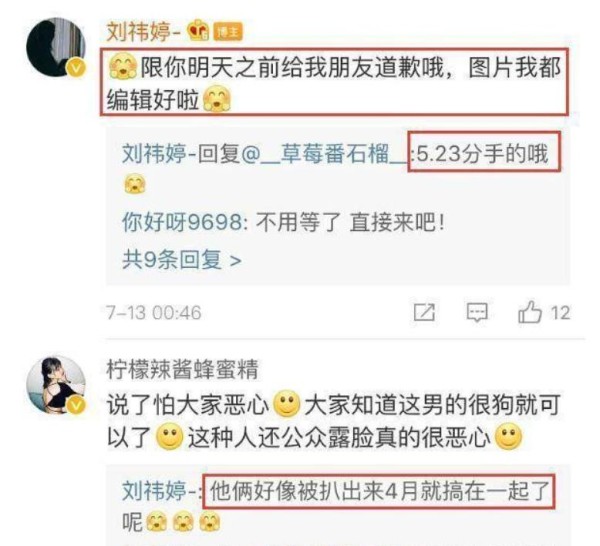This screenshot has width=600, height=546.
Task: Like the comment with thumbs-up icon
Action: pos(530,312)
